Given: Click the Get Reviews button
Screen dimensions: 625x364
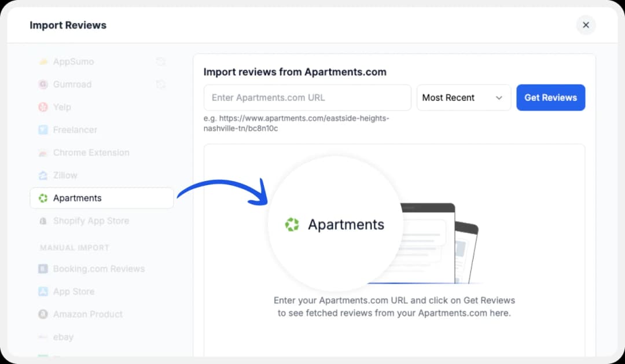Looking at the screenshot, I should pyautogui.click(x=550, y=97).
